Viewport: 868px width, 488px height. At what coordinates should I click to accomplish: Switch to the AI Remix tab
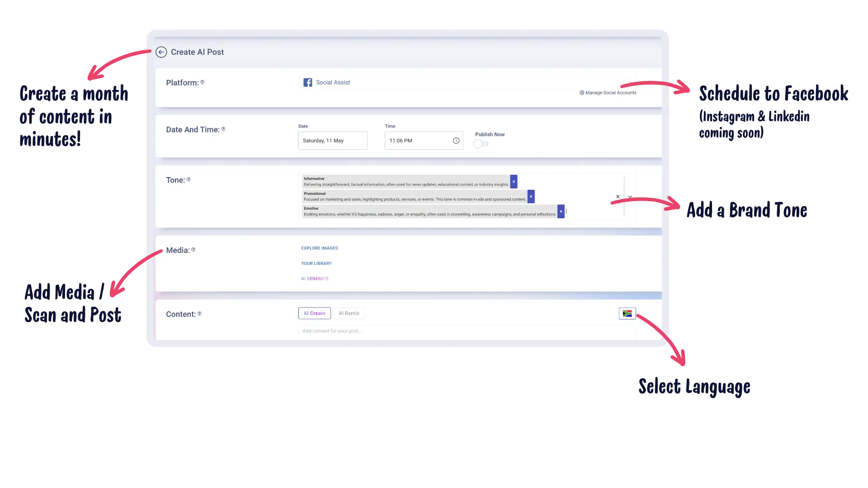349,313
